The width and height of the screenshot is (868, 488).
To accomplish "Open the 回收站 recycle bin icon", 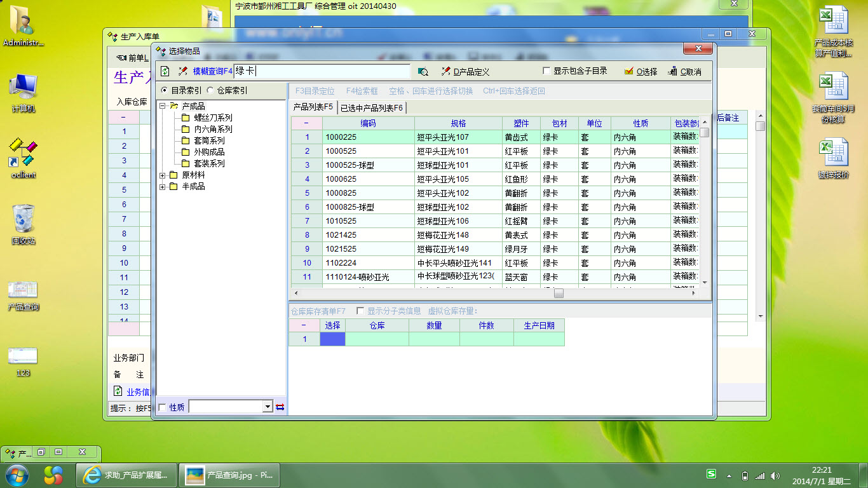I will coord(23,224).
